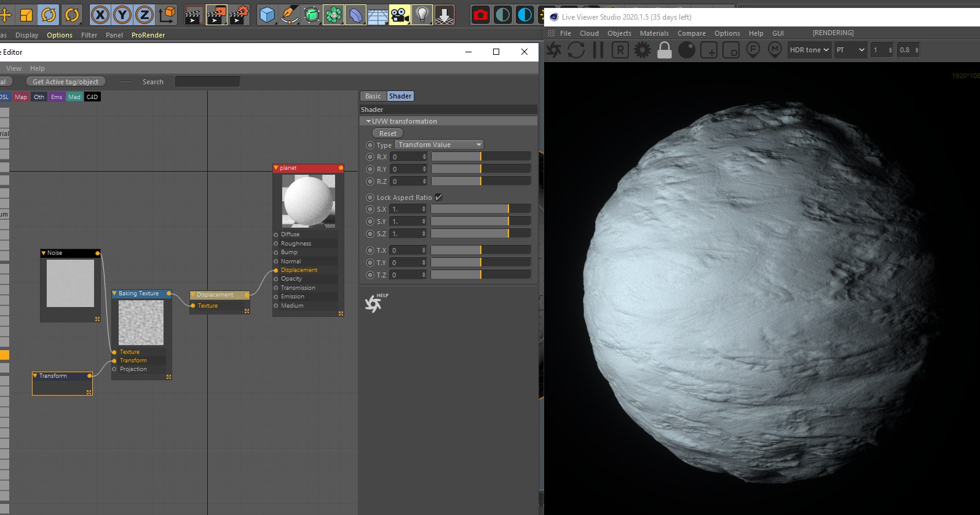Switch the coordinate system icon
This screenshot has height=515, width=980.
pos(167,14)
